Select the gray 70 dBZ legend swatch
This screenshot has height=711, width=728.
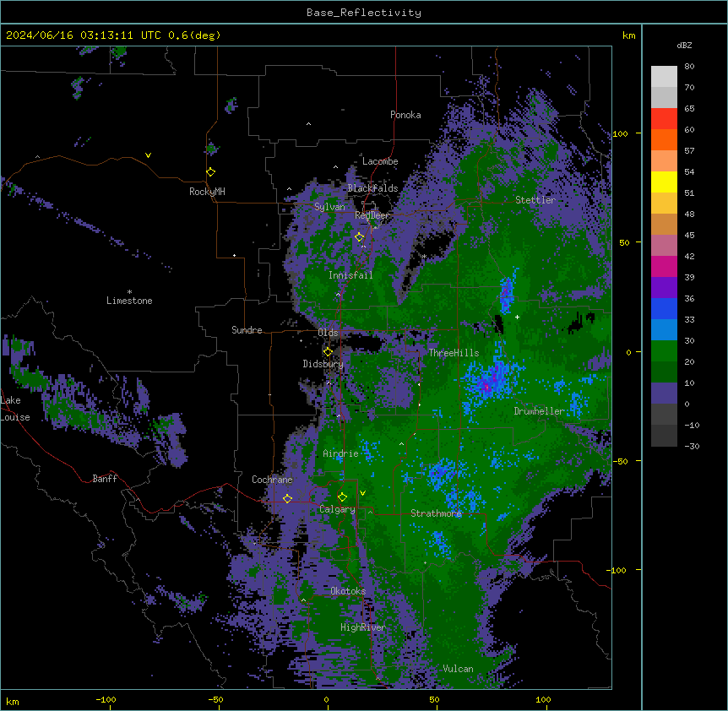[664, 97]
